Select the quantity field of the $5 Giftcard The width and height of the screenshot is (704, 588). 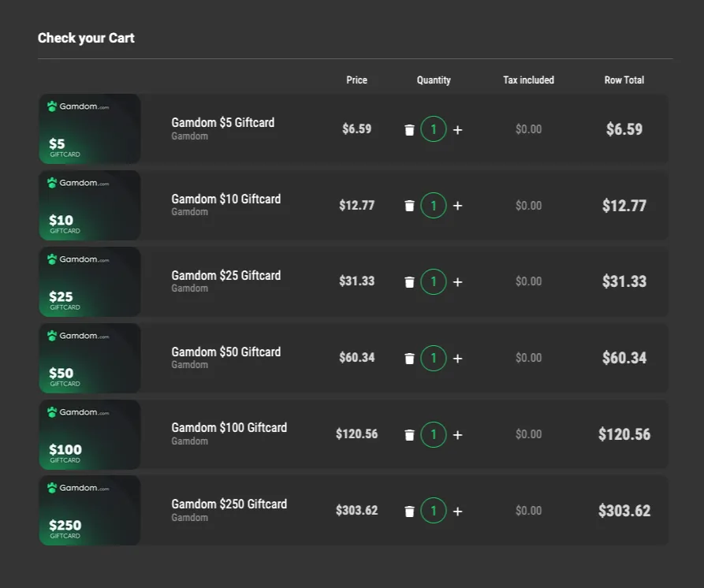[434, 128]
